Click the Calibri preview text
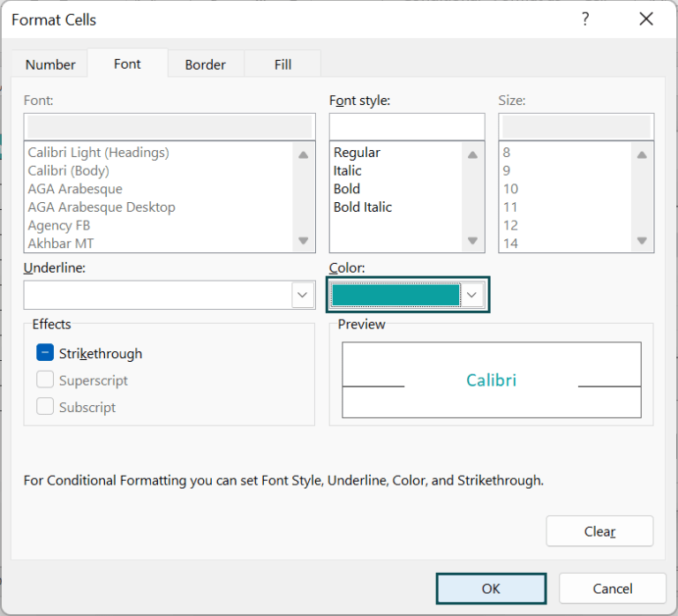Screen dimensions: 678x616 click(491, 380)
